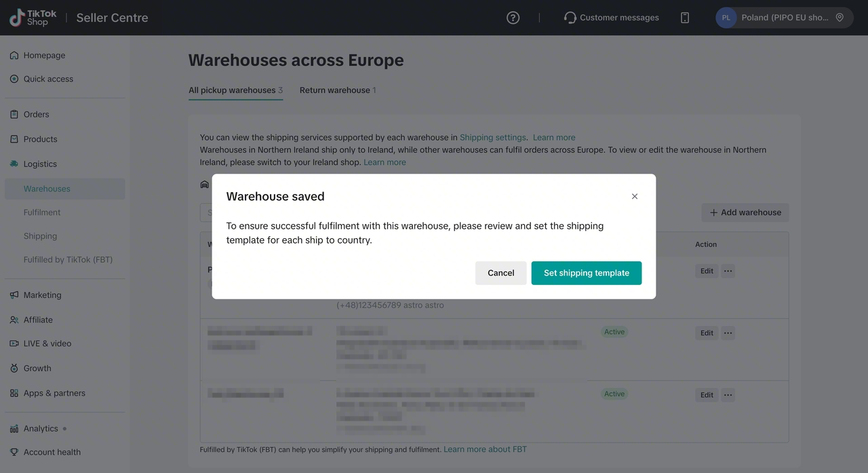Screen dimensions: 868x473
Task: Click Learn more after Ireland shop
Action: point(384,163)
